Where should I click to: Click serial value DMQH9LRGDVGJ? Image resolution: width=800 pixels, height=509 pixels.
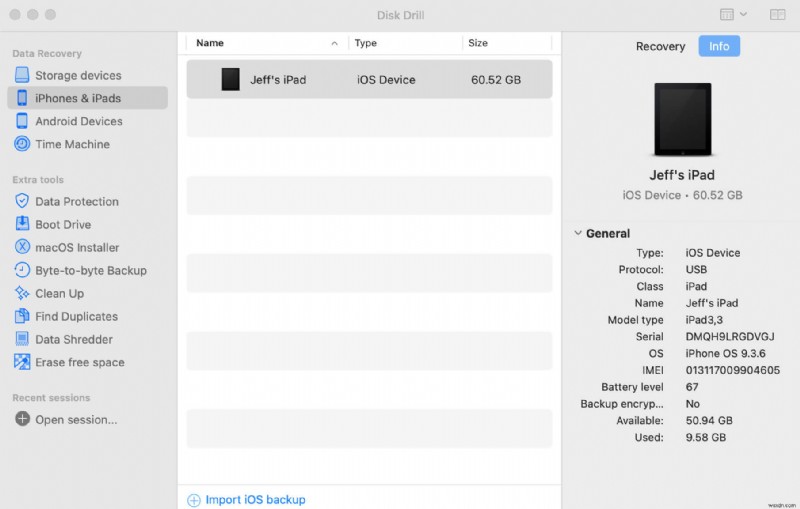pyautogui.click(x=730, y=336)
